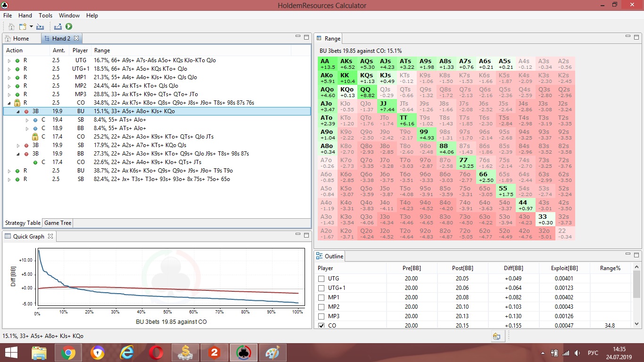Check the MP1 checkbox in Outline
644x362 pixels.
[322, 297]
